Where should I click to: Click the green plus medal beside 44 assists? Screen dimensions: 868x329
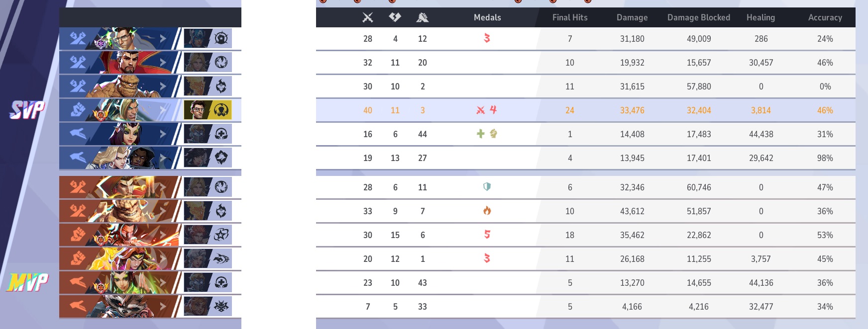click(x=480, y=134)
